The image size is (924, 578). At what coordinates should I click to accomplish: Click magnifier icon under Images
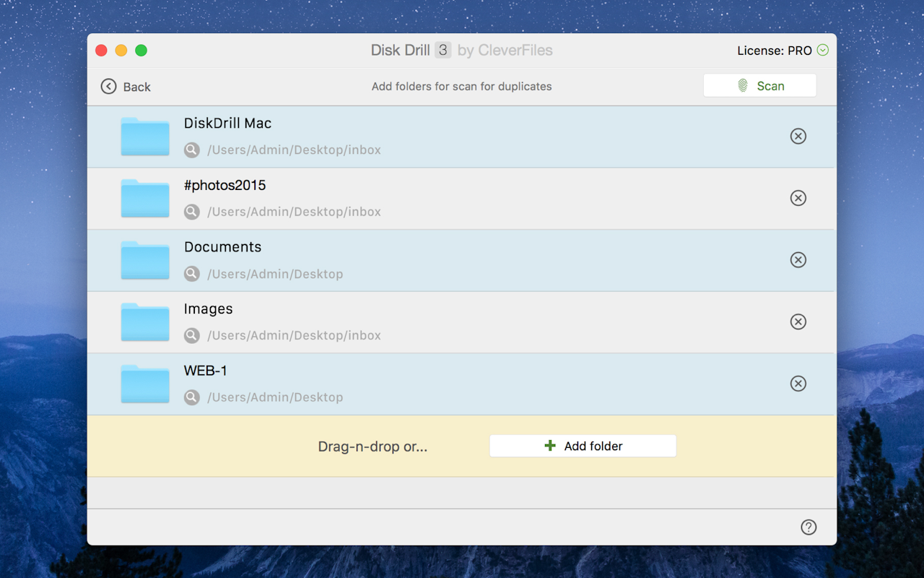click(x=191, y=335)
